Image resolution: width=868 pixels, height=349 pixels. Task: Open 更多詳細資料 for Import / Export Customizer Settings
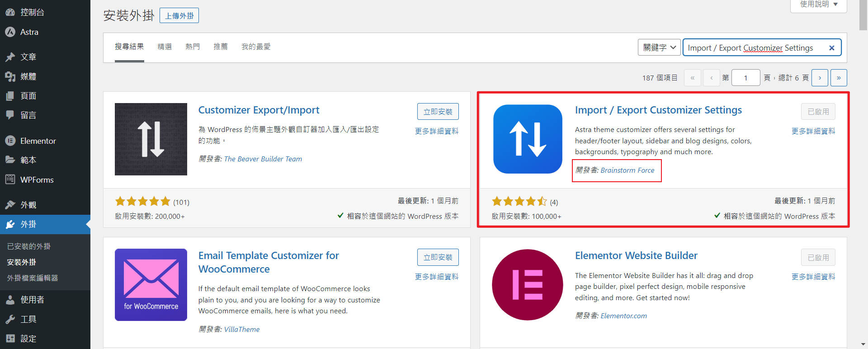[813, 131]
